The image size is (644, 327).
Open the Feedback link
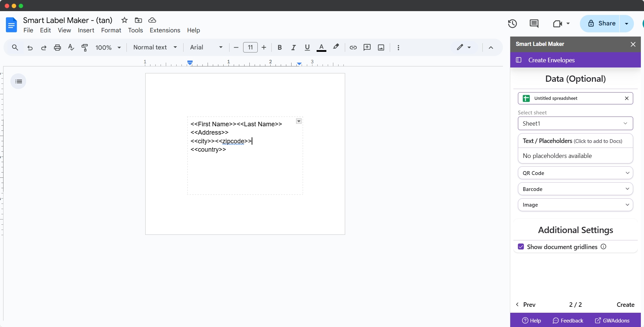pos(568,321)
